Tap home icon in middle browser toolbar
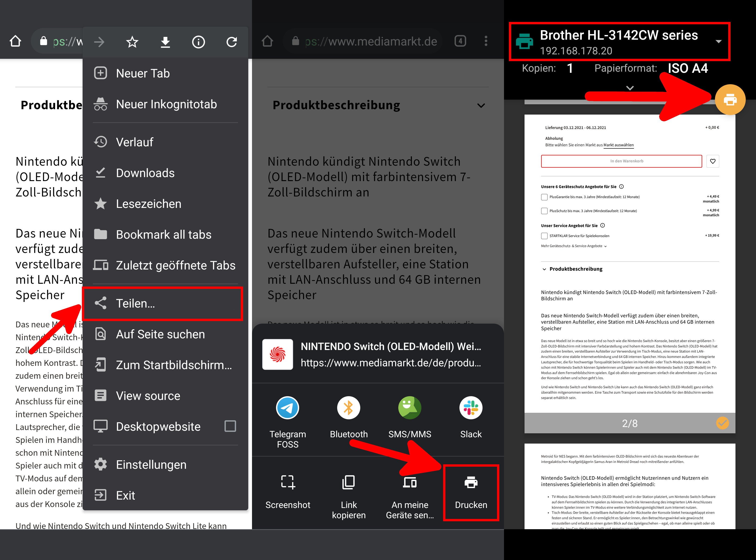 click(267, 41)
